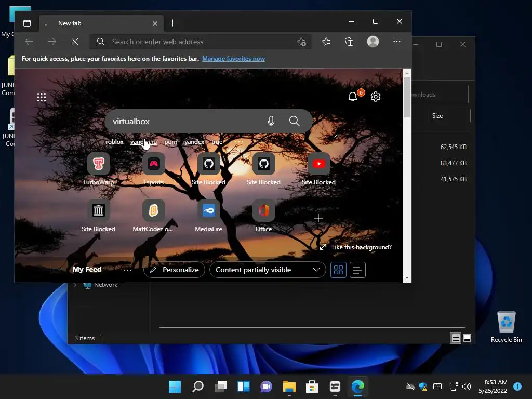
Task: Switch feed to grid view
Action: tap(338, 270)
